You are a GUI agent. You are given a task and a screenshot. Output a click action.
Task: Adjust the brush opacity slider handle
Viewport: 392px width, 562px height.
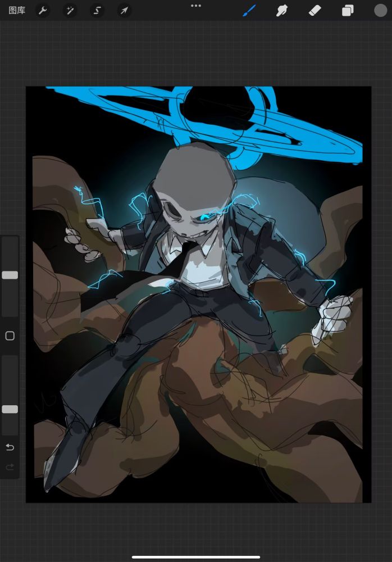pos(10,409)
